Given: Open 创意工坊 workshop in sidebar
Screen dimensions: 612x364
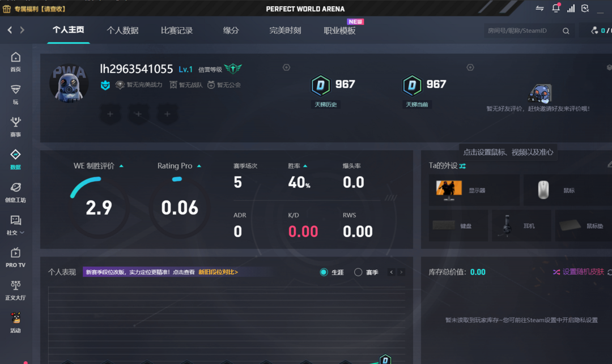Looking at the screenshot, I should pos(15,192).
